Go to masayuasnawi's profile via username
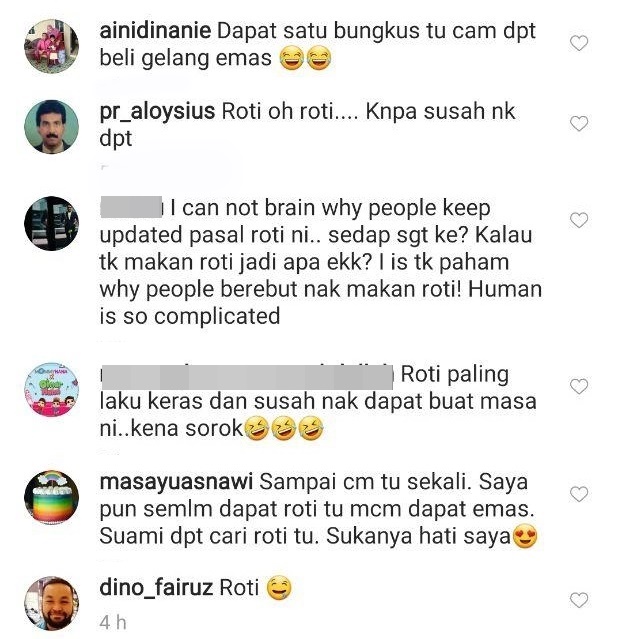Viewport: 622px width, 639px height. pos(176,482)
